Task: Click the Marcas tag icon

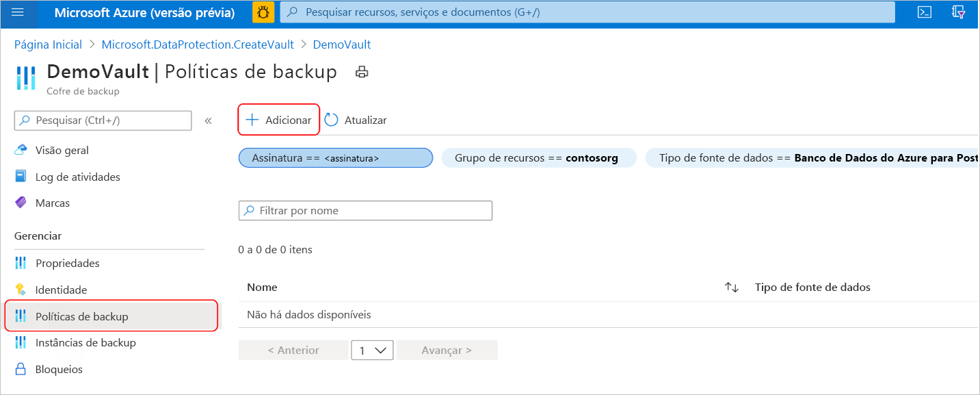Action: click(21, 203)
